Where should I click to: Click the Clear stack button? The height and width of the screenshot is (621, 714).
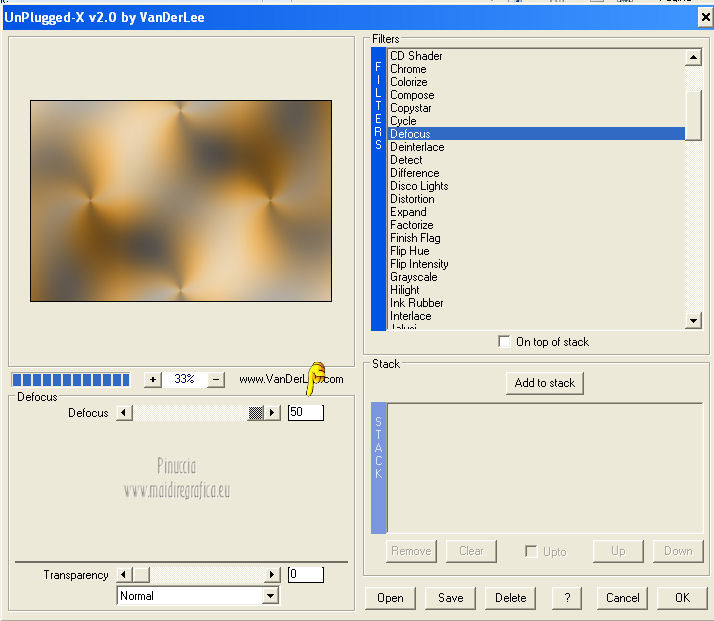point(471,551)
